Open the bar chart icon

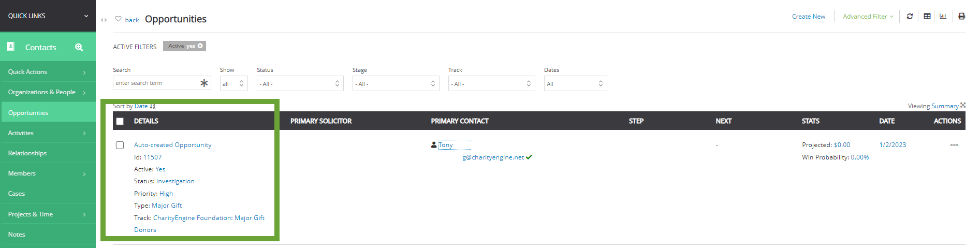(943, 17)
